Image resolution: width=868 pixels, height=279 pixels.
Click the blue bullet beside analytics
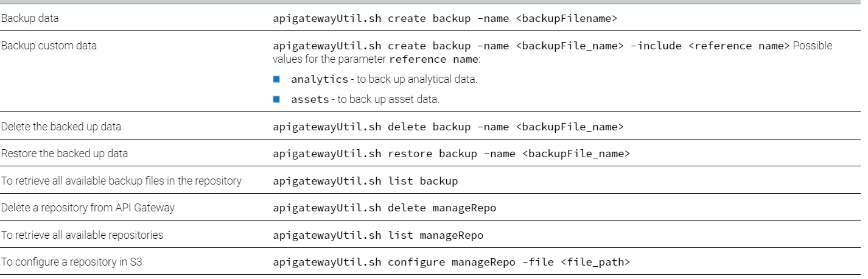click(x=276, y=79)
